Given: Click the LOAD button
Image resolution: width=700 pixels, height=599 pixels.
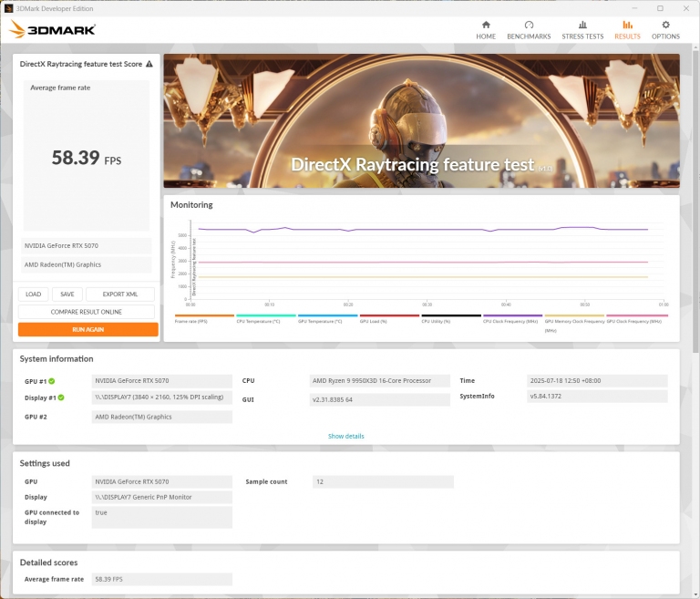Looking at the screenshot, I should click(34, 294).
